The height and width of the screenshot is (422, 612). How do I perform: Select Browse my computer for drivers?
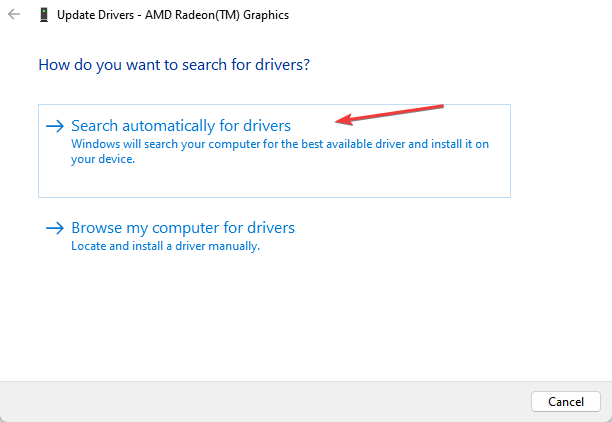pyautogui.click(x=183, y=228)
